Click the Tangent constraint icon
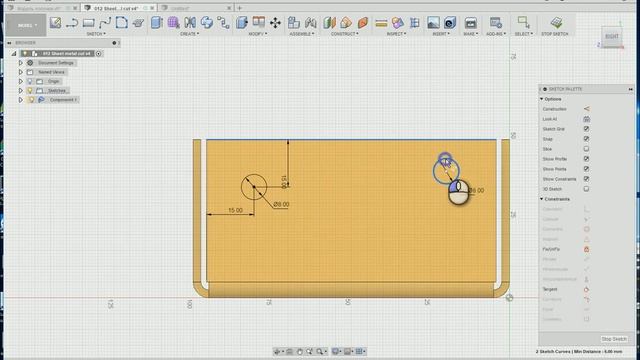640x360 pixels. pos(587,289)
